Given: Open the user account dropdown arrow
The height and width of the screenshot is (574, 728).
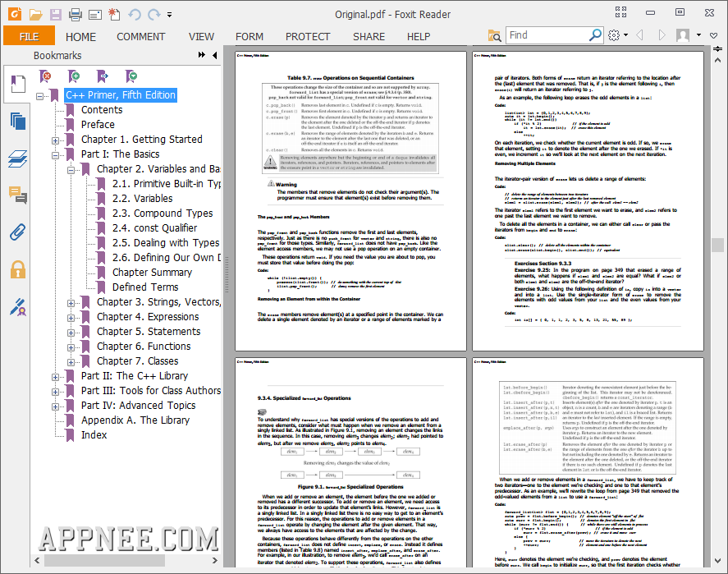Looking at the screenshot, I should tap(698, 35).
